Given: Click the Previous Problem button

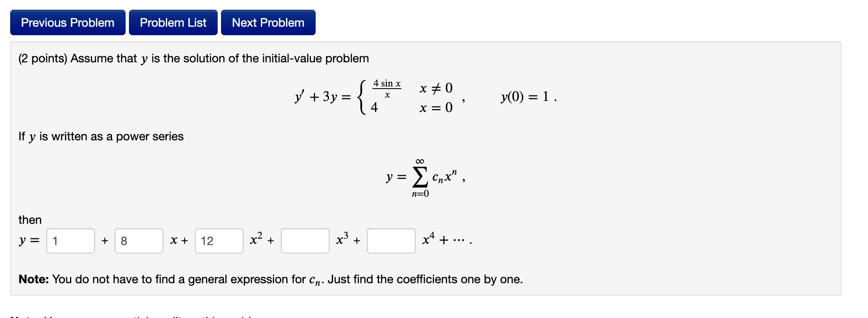Looking at the screenshot, I should (67, 22).
